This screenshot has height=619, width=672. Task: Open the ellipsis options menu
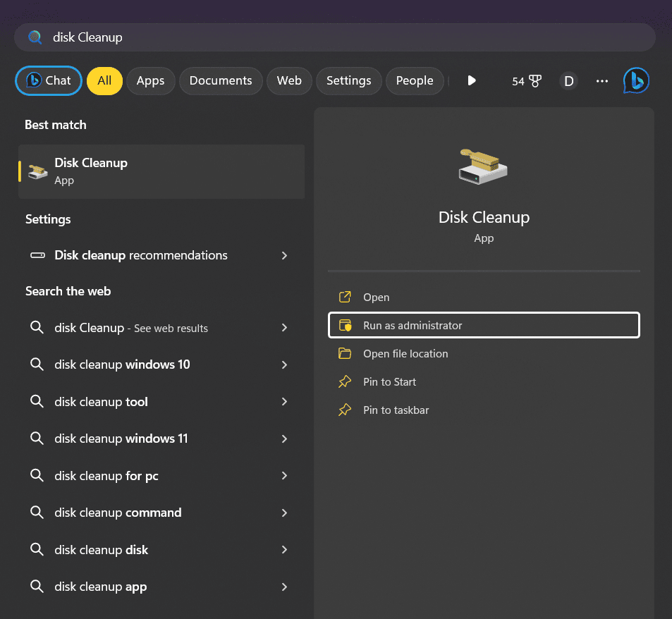(x=601, y=81)
